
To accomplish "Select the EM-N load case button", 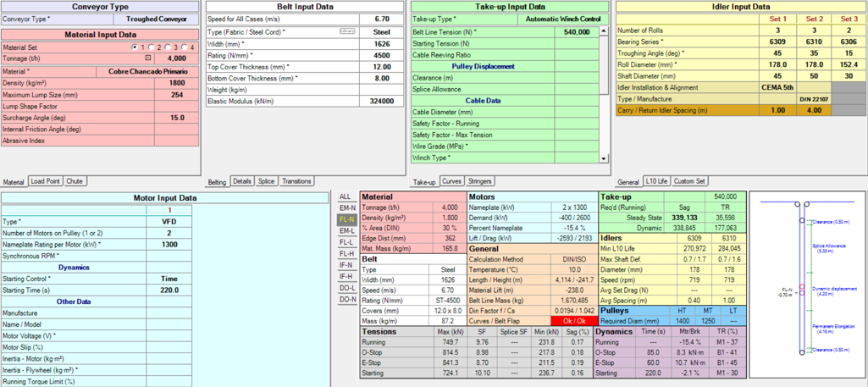I will 346,208.
